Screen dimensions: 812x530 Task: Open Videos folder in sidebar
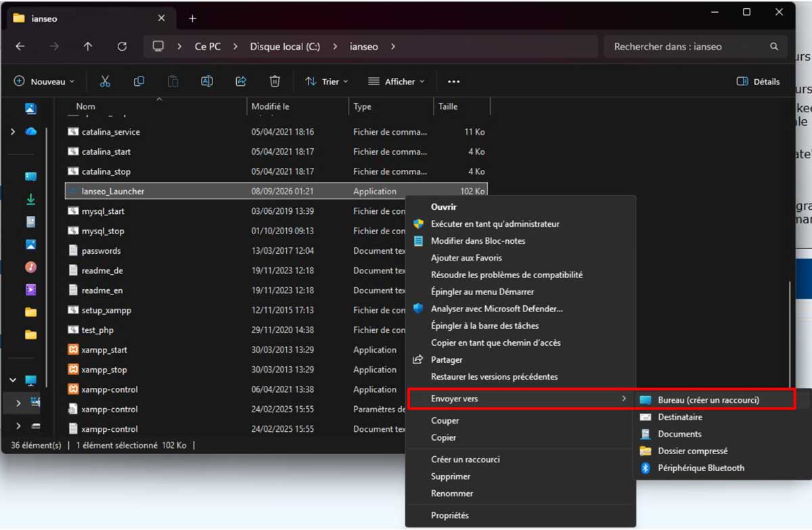tap(30, 290)
